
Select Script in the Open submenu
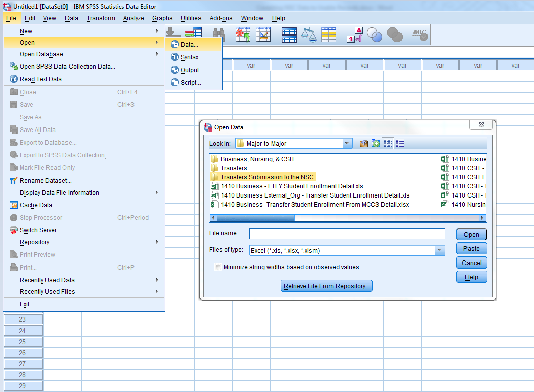(x=193, y=83)
